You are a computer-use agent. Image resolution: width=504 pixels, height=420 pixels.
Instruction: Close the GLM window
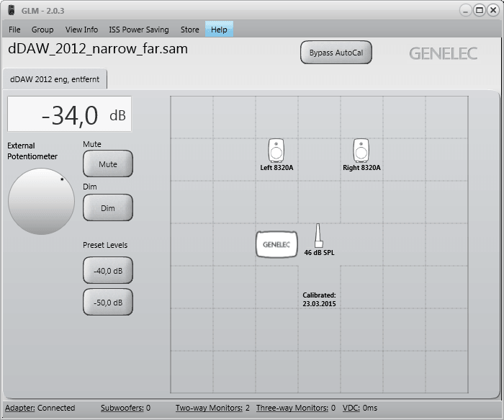click(x=493, y=10)
